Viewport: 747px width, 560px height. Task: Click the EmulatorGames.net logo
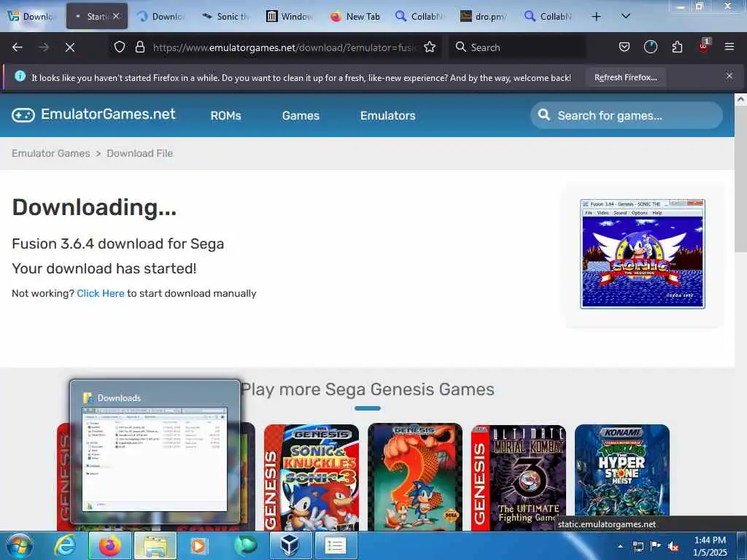pyautogui.click(x=94, y=114)
